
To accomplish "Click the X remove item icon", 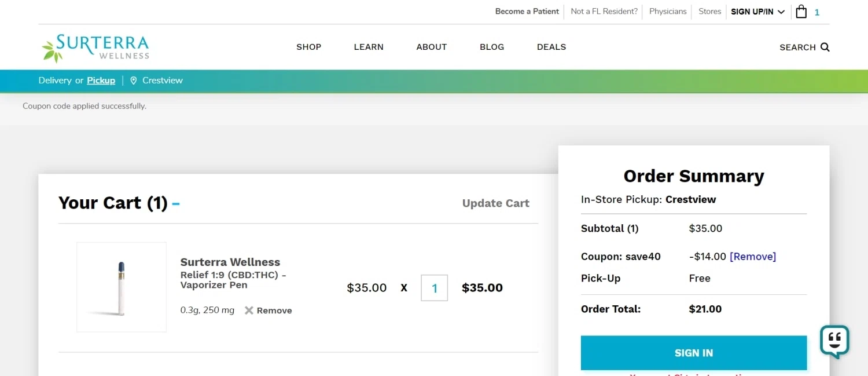I will point(249,311).
